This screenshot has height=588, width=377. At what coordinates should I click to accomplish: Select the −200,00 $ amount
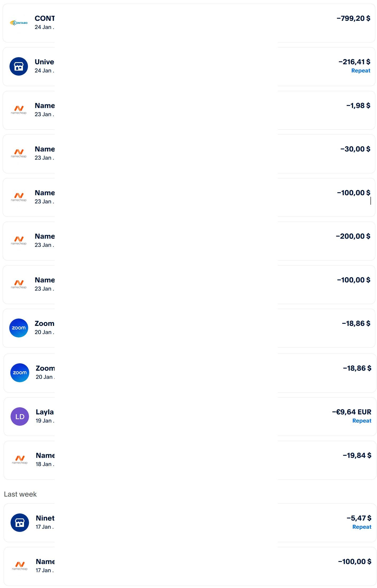(x=353, y=236)
